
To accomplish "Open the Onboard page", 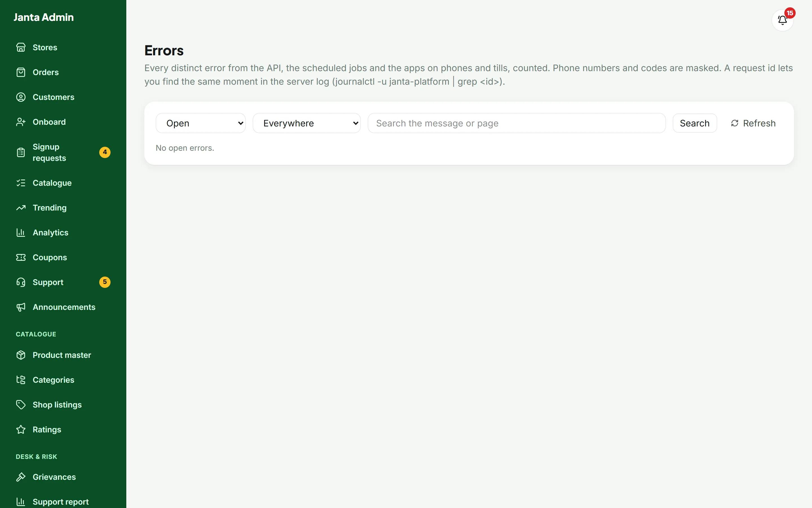I will (x=63, y=122).
